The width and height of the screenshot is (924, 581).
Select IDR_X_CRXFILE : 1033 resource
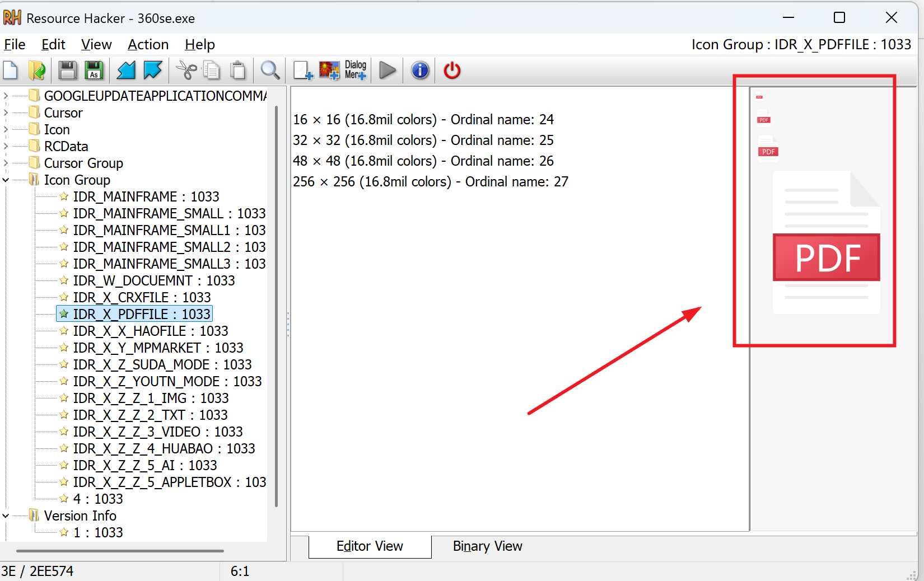pyautogui.click(x=142, y=297)
